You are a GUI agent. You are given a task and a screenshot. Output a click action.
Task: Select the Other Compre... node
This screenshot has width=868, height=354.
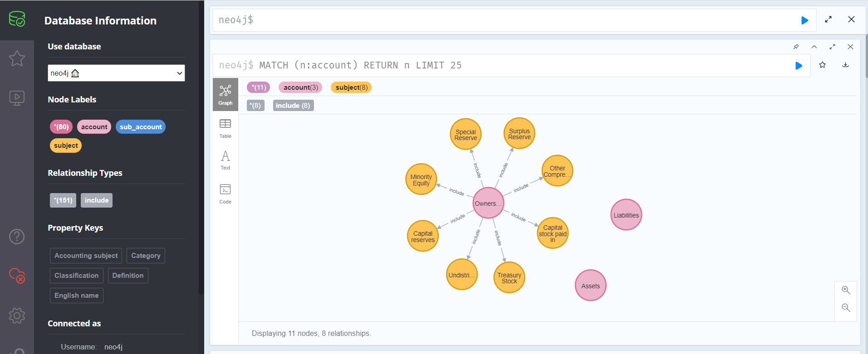558,171
